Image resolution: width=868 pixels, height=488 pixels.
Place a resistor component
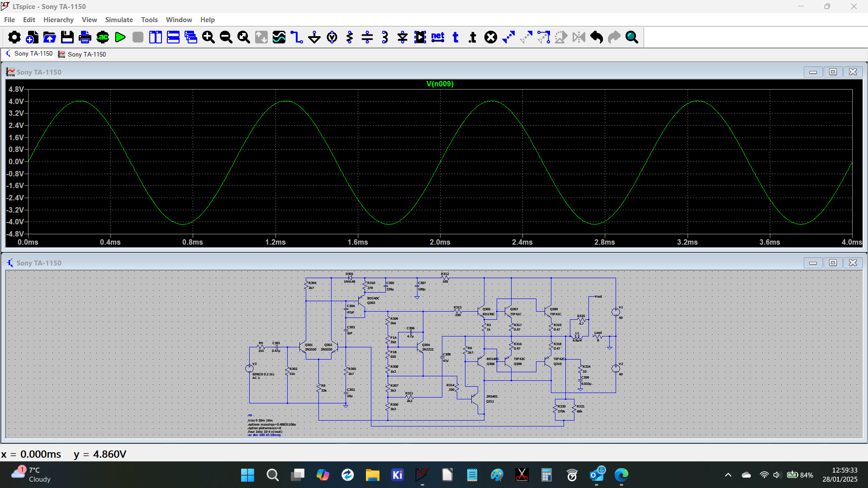click(x=350, y=37)
